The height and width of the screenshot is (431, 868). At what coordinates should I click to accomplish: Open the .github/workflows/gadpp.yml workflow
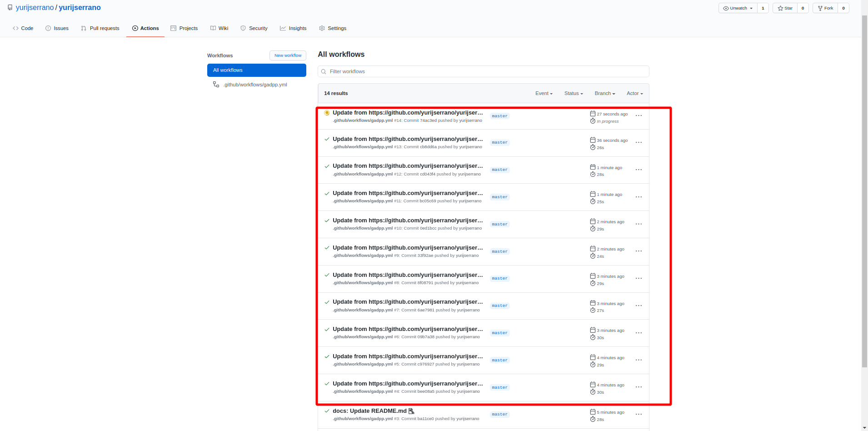(255, 85)
